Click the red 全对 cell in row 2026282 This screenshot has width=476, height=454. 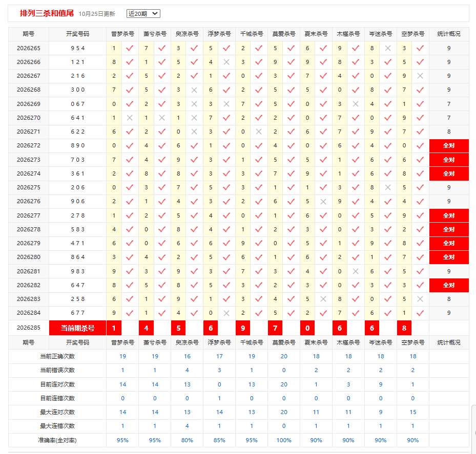(449, 285)
